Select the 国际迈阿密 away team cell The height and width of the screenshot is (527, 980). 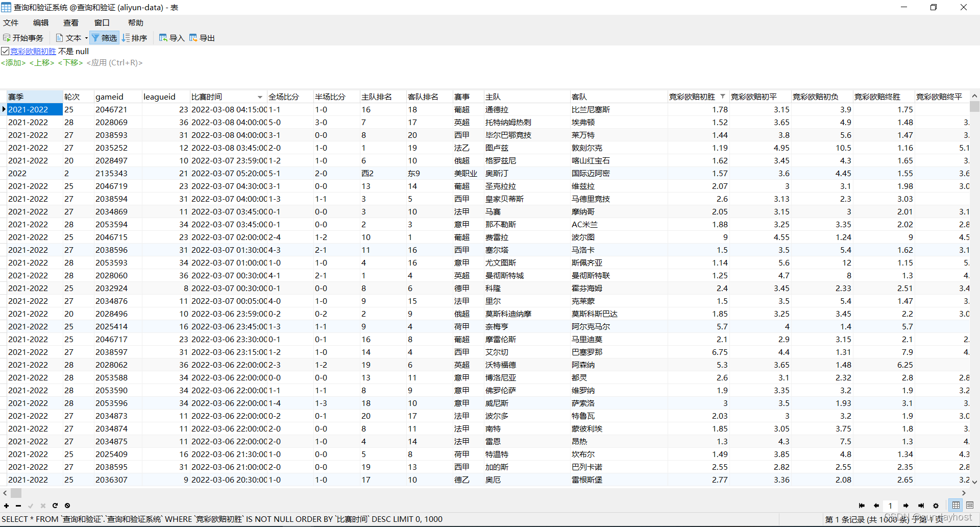click(x=619, y=173)
